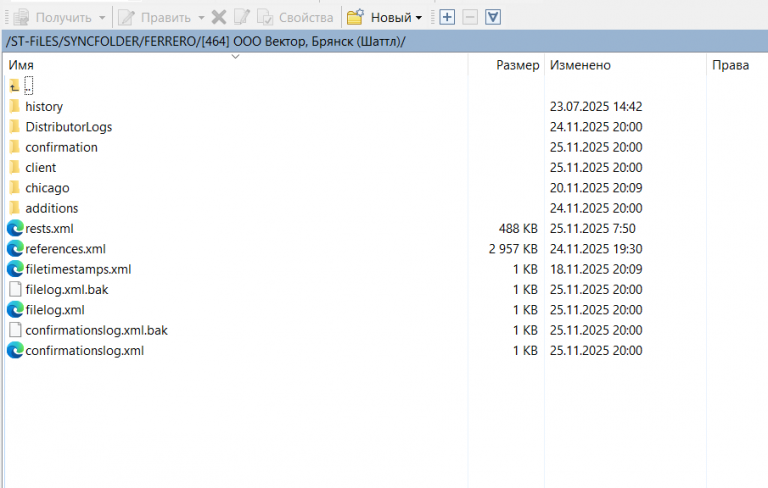Image resolution: width=768 pixels, height=488 pixels.
Task: Select the chicago folder icon
Action: tap(15, 188)
